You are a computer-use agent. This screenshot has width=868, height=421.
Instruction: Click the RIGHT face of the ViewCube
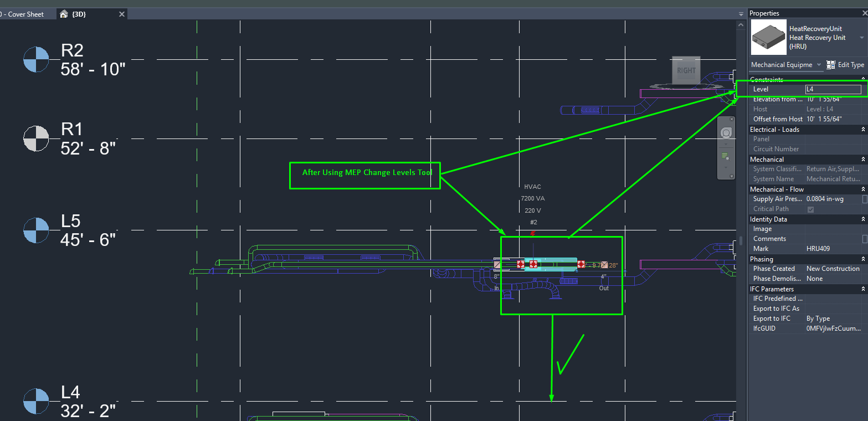(x=686, y=70)
